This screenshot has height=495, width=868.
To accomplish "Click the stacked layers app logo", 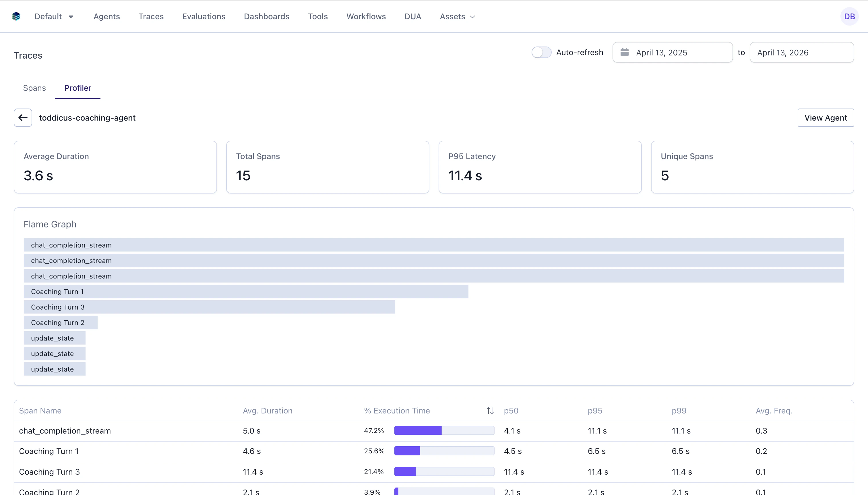I will click(x=16, y=16).
